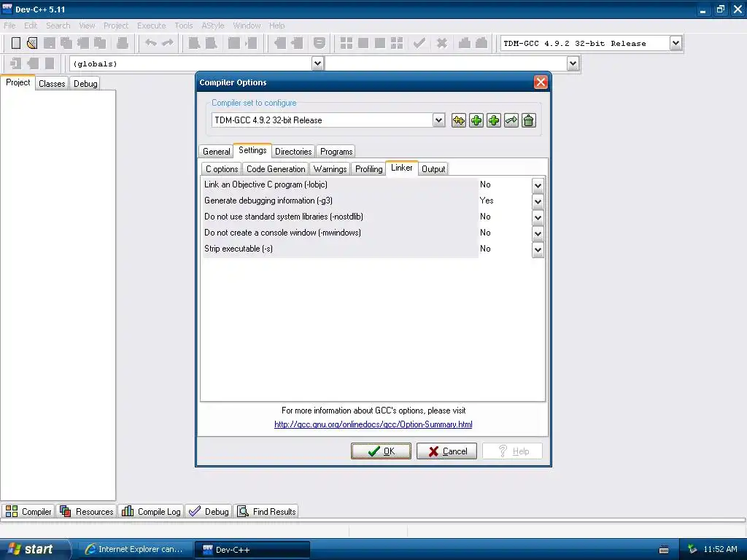Open the main toolbar TDM-GCC compiler dropdown

[x=676, y=43]
